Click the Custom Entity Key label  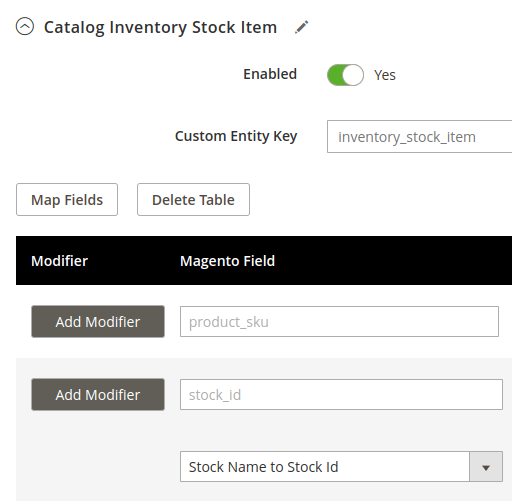(x=236, y=136)
